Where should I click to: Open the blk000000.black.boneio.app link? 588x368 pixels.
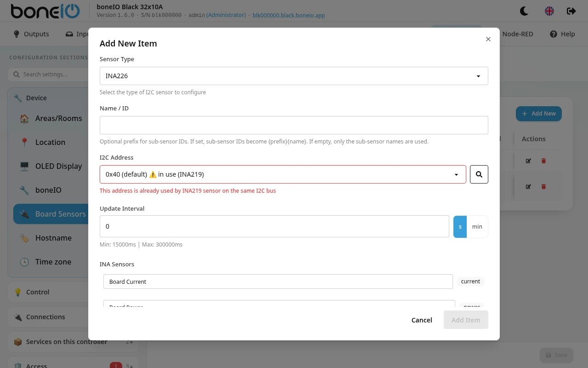coord(289,15)
